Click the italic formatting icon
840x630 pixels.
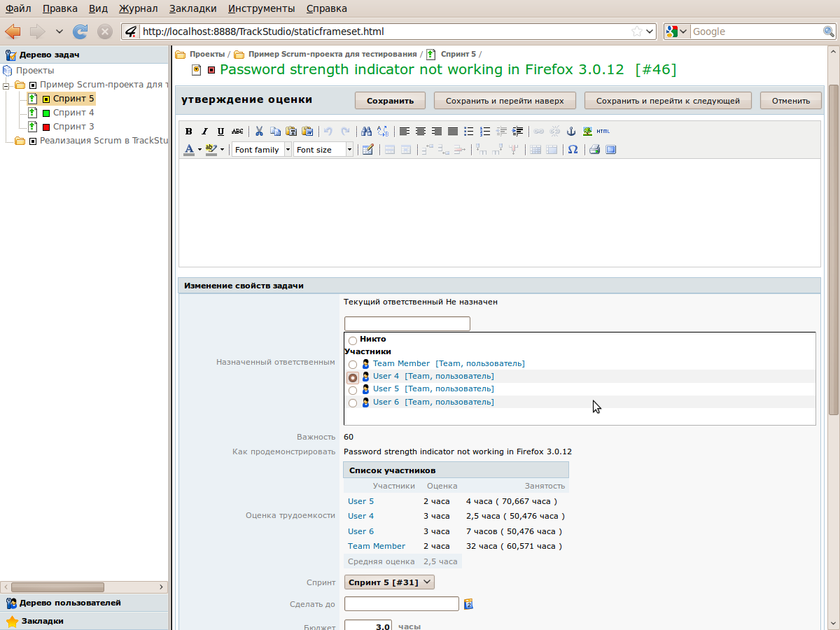204,132
